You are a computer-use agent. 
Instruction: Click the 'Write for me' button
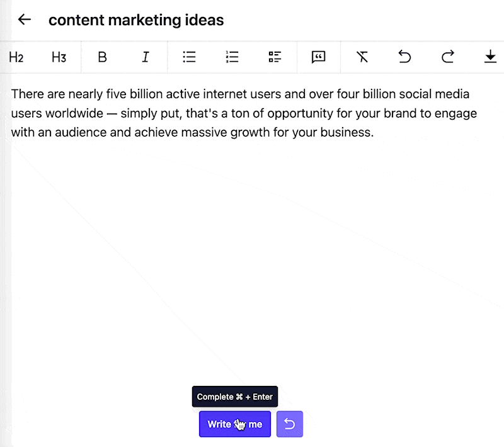(x=235, y=424)
